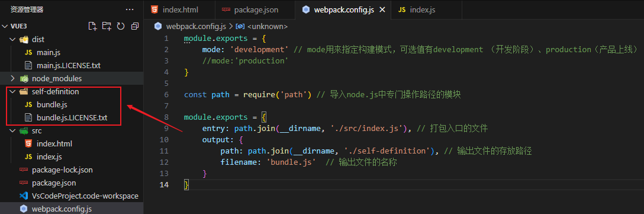Click line number 8 in gutter
Viewport: 644px width, 214px height.
click(166, 117)
